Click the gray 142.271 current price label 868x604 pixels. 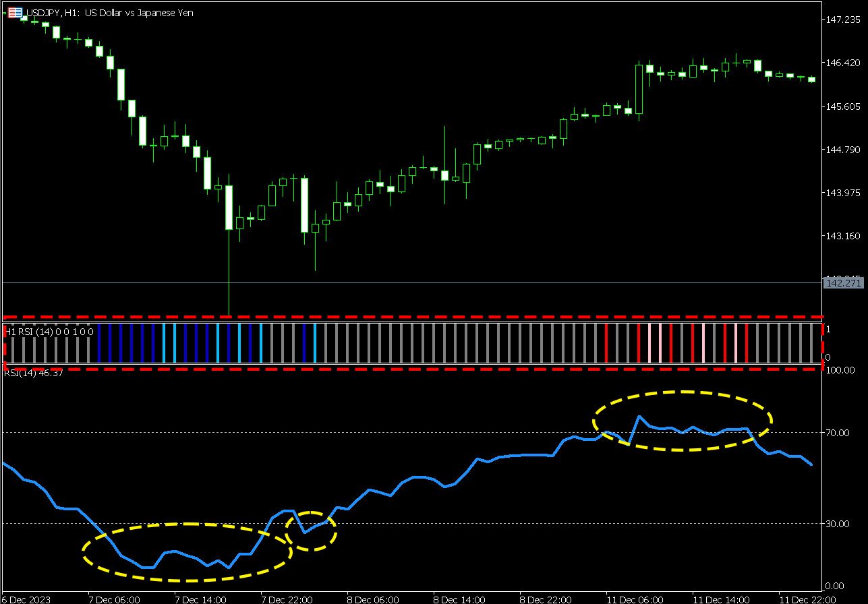pyautogui.click(x=843, y=283)
